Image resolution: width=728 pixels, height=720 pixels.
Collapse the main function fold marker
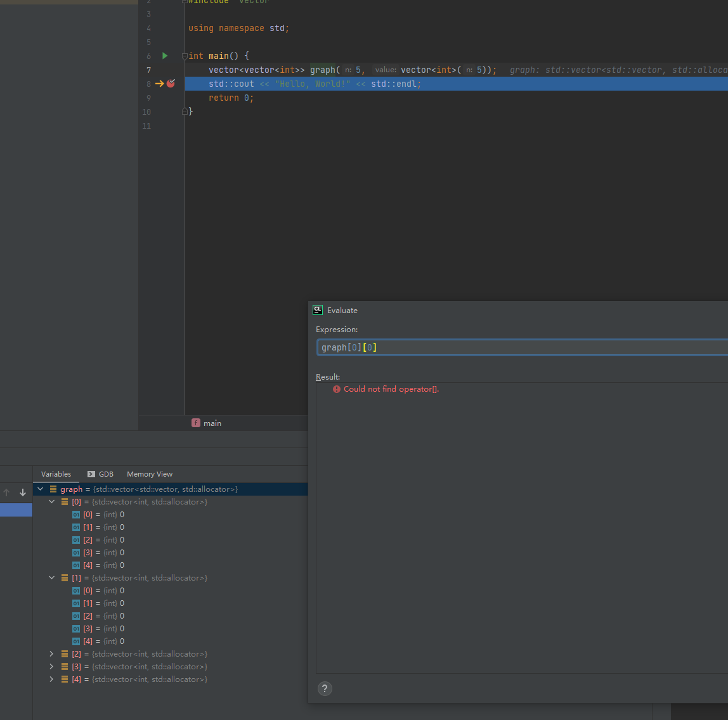click(x=185, y=56)
